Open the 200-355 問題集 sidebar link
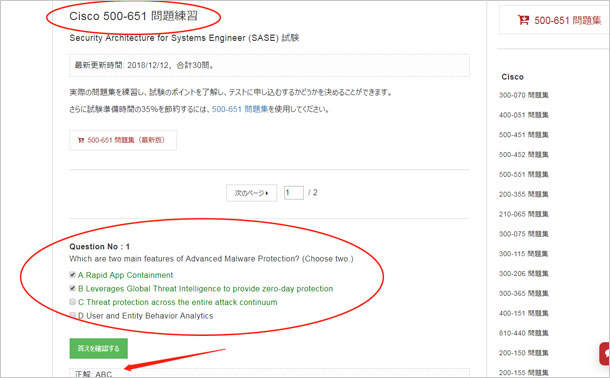 (524, 194)
